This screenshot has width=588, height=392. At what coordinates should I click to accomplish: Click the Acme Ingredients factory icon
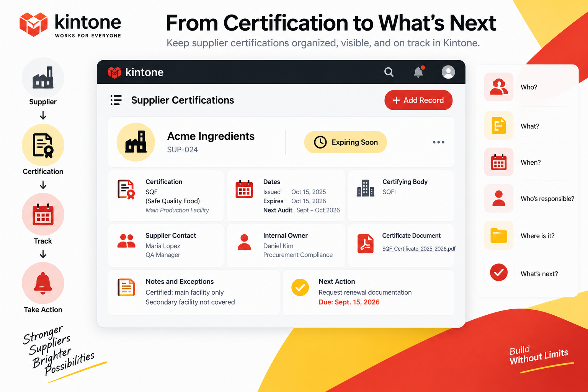(x=136, y=142)
